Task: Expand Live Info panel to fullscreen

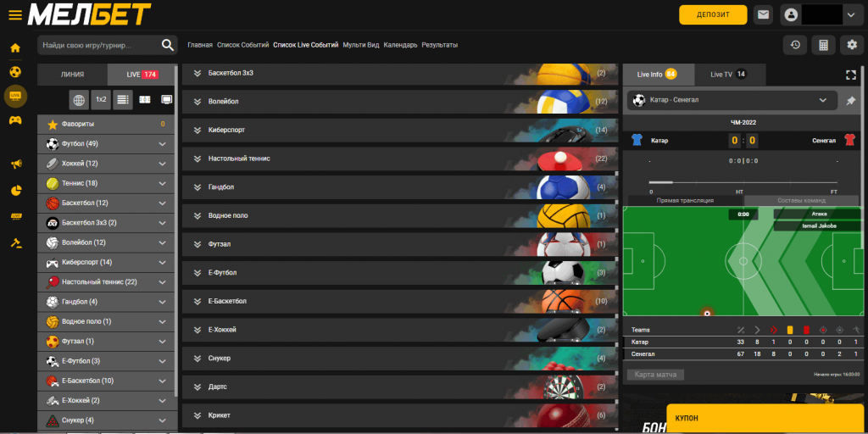Action: point(851,75)
